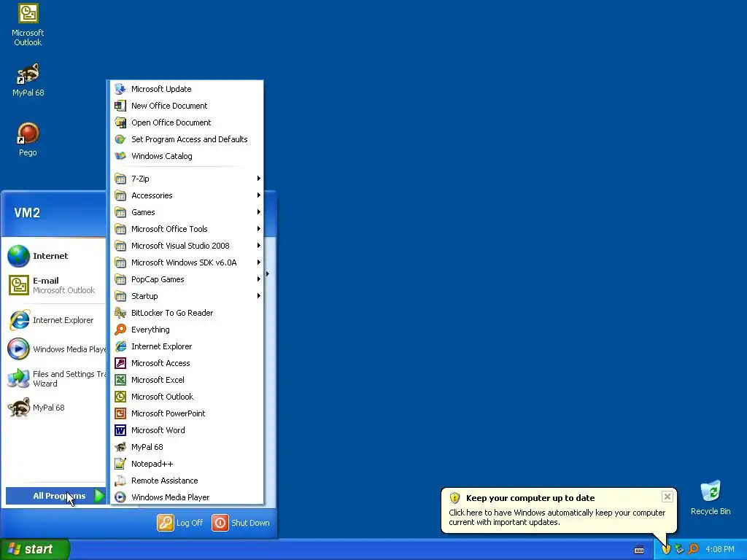
Task: Expand Microsoft Visual Studio 2008 submenu arrow
Action: 259,246
